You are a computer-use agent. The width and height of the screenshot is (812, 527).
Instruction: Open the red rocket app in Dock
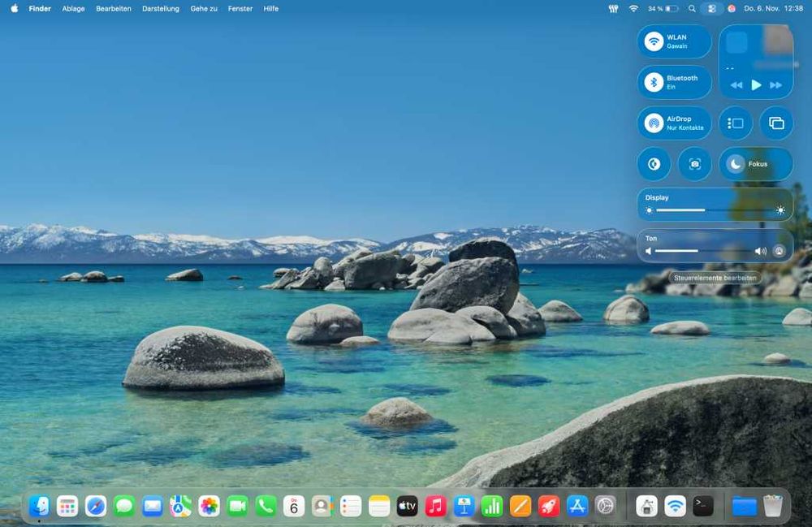coord(549,506)
